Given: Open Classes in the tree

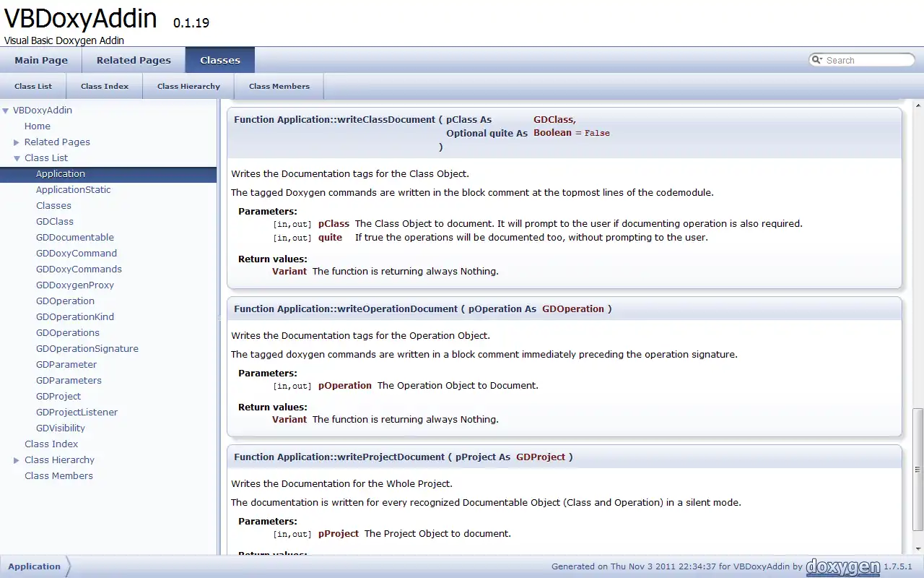Looking at the screenshot, I should (x=53, y=206).
